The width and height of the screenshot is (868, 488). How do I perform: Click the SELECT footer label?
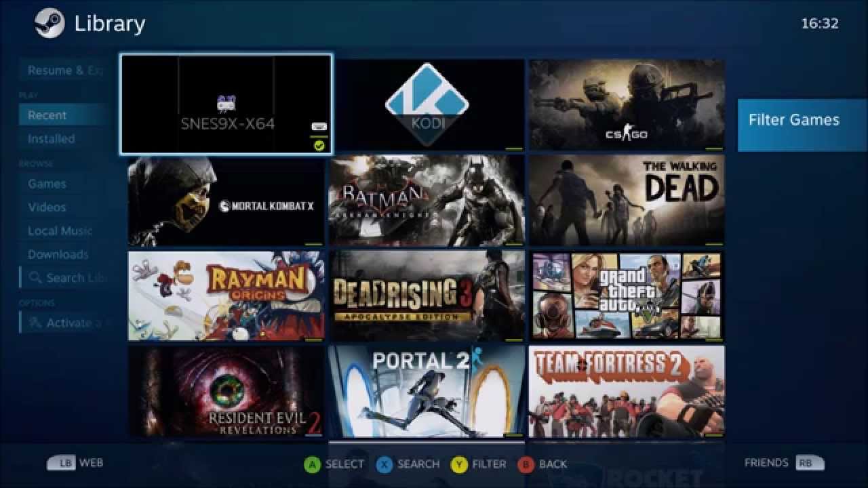[344, 464]
